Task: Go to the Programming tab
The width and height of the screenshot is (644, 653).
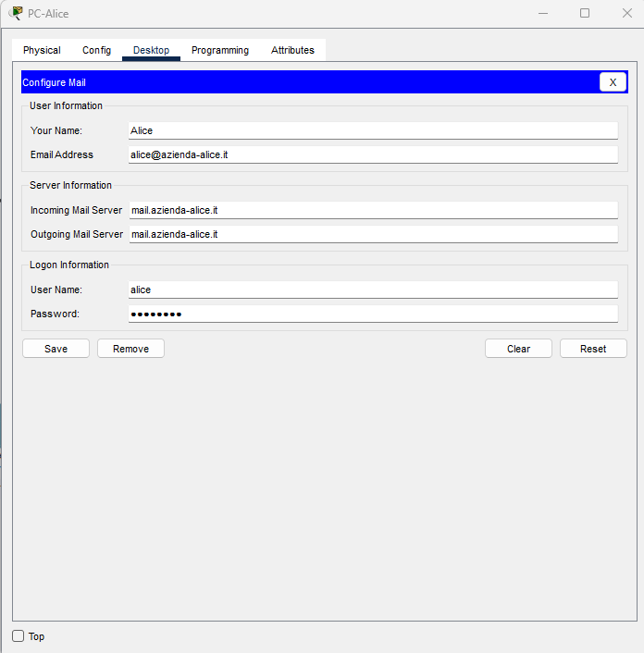Action: [x=220, y=50]
